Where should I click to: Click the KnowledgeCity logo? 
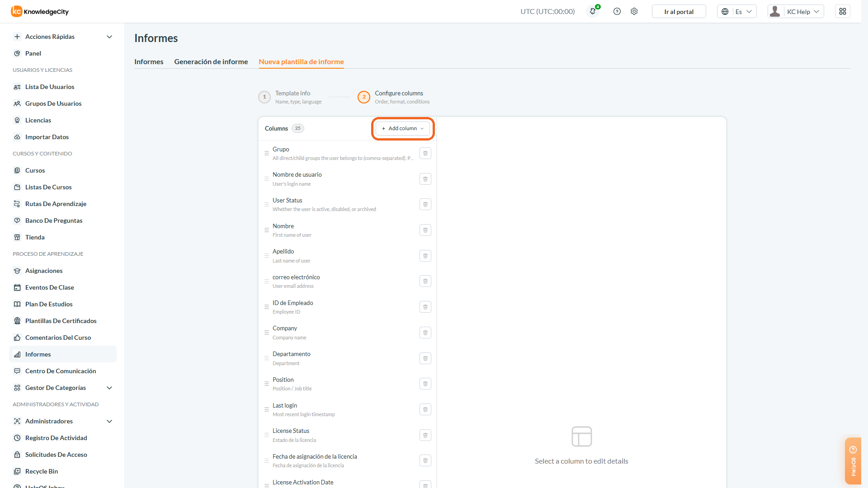(40, 11)
